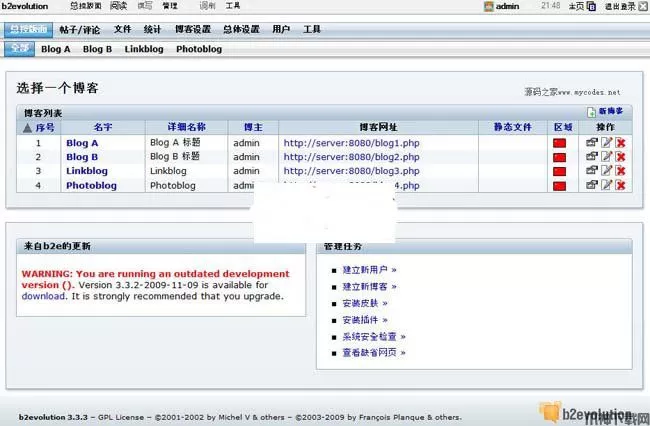The height and width of the screenshot is (426, 650).
Task: Click the red flag locale icon for Blog B
Action: click(559, 157)
